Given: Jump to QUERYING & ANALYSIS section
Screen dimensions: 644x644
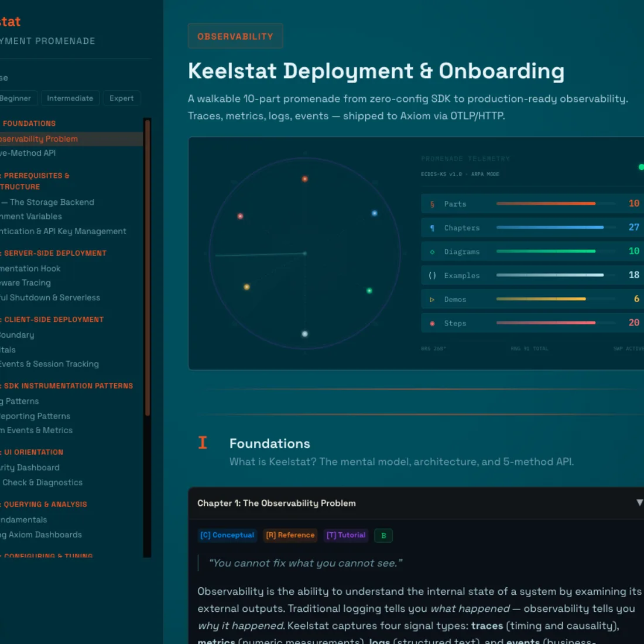Looking at the screenshot, I should [x=43, y=504].
